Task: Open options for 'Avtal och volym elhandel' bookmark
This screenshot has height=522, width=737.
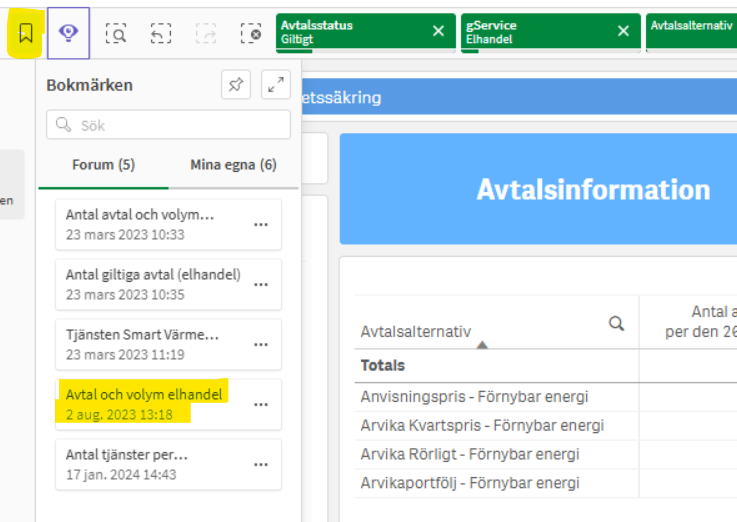Action: [x=261, y=405]
